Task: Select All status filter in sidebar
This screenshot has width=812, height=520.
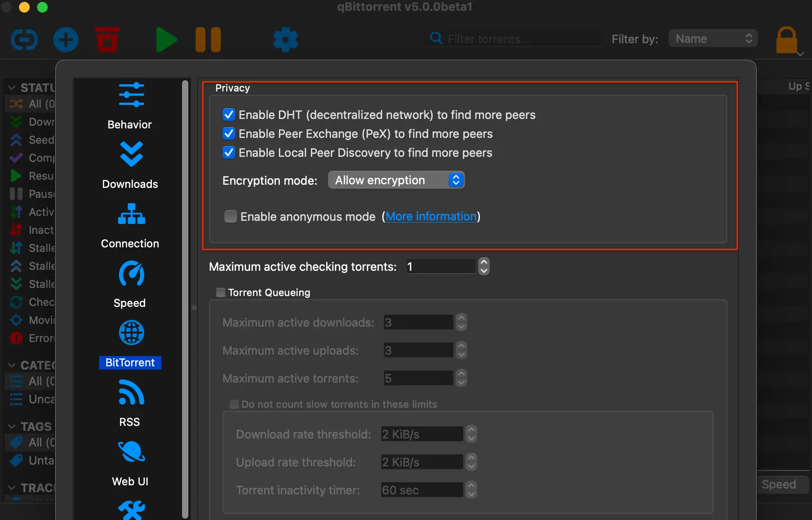Action: click(x=30, y=104)
